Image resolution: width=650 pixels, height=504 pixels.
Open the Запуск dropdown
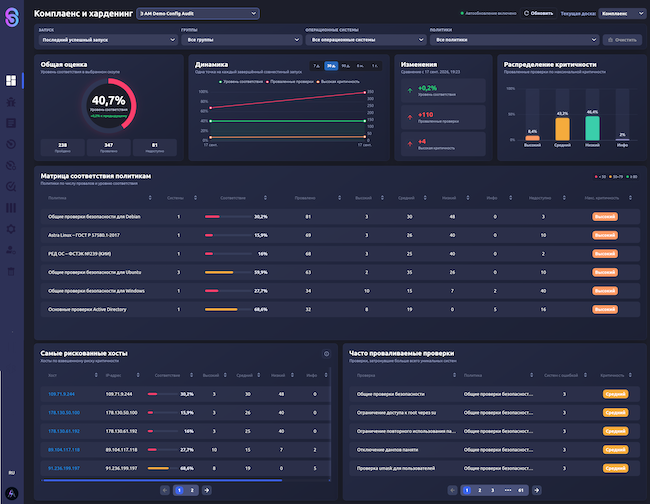coord(108,40)
